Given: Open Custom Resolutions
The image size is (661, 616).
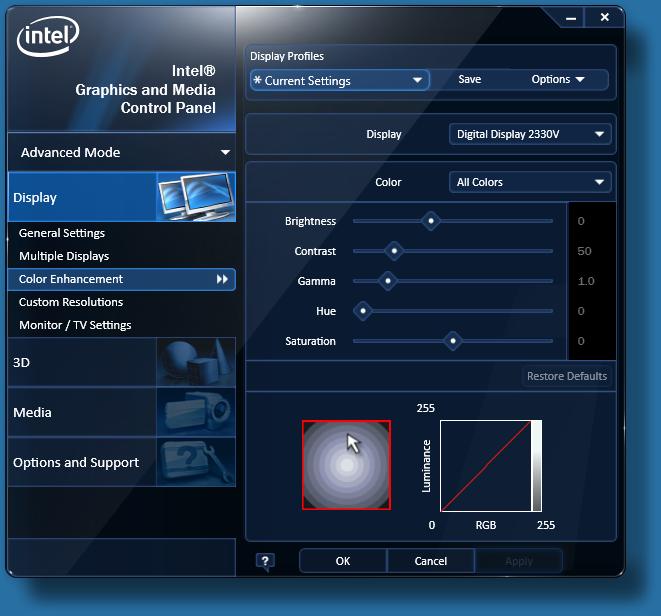Looking at the screenshot, I should point(71,302).
